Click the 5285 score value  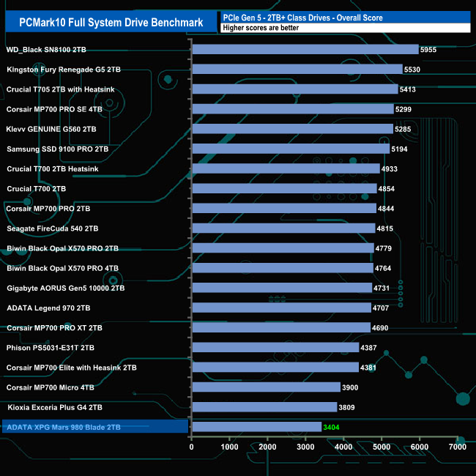coord(403,129)
